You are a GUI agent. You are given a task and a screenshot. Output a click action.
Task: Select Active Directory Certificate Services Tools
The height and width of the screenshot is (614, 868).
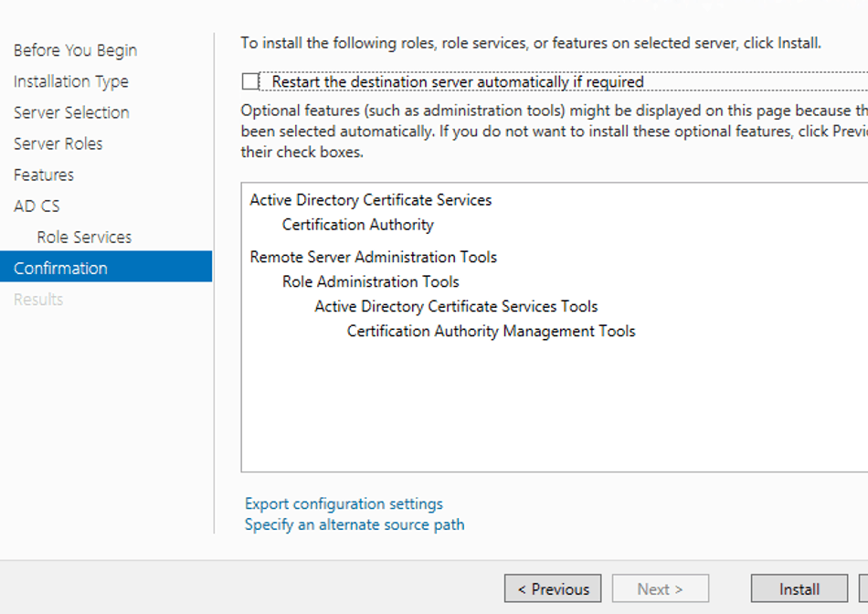tap(456, 306)
